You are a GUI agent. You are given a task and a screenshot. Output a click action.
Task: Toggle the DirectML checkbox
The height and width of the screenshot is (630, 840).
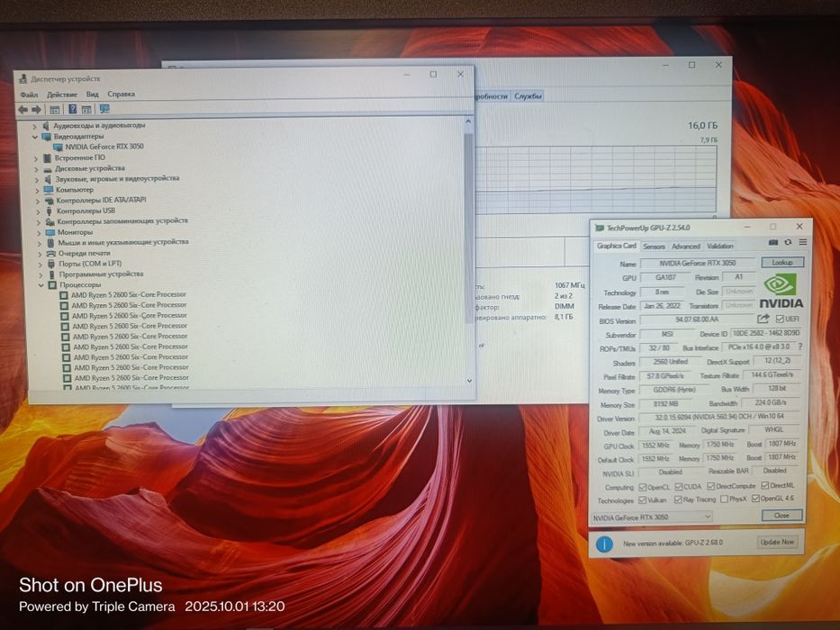click(x=765, y=485)
